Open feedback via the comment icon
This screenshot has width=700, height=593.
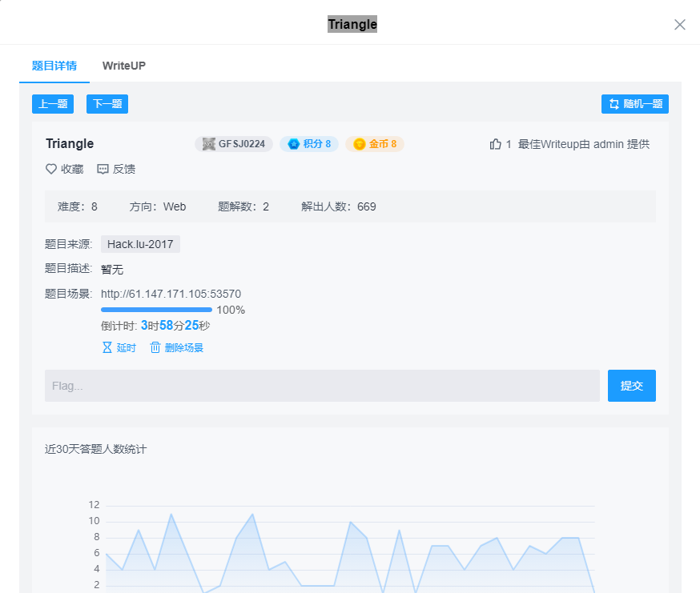[x=103, y=169]
